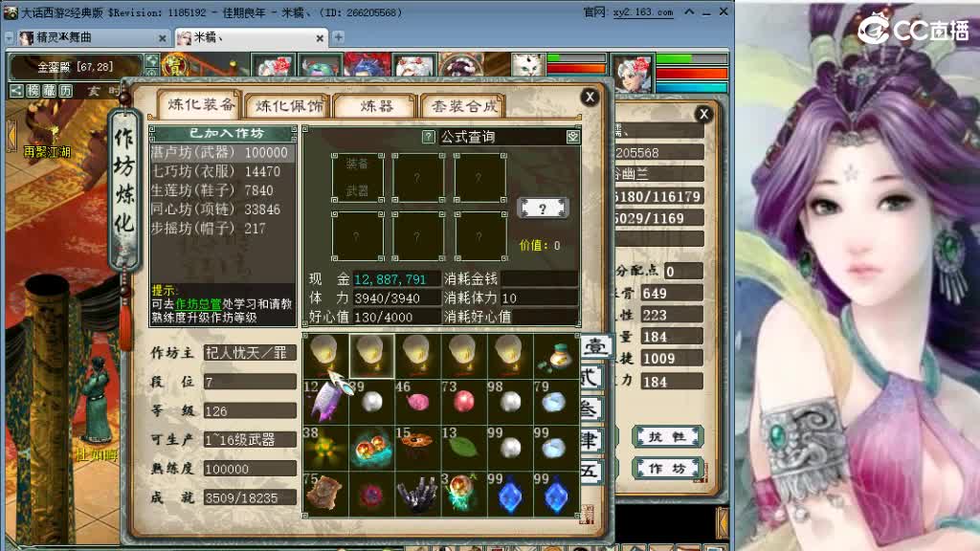Select the glowing yellow flower with count 38

[x=325, y=448]
